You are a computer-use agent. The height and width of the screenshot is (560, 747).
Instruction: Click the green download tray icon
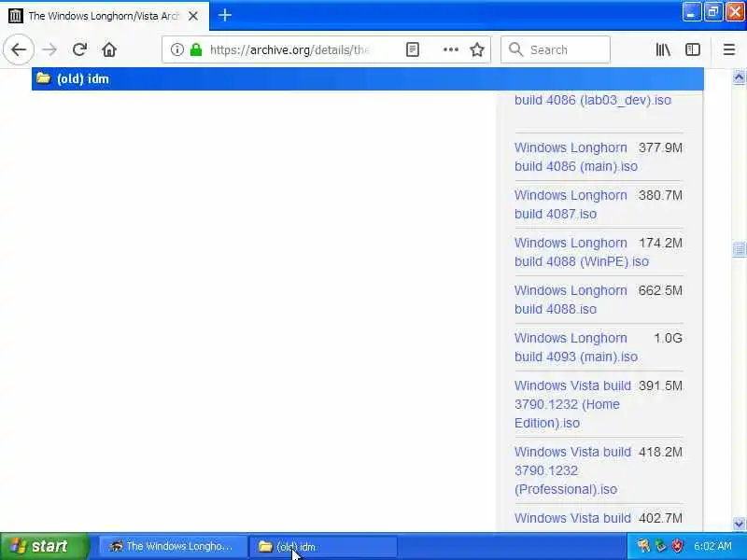coord(661,546)
